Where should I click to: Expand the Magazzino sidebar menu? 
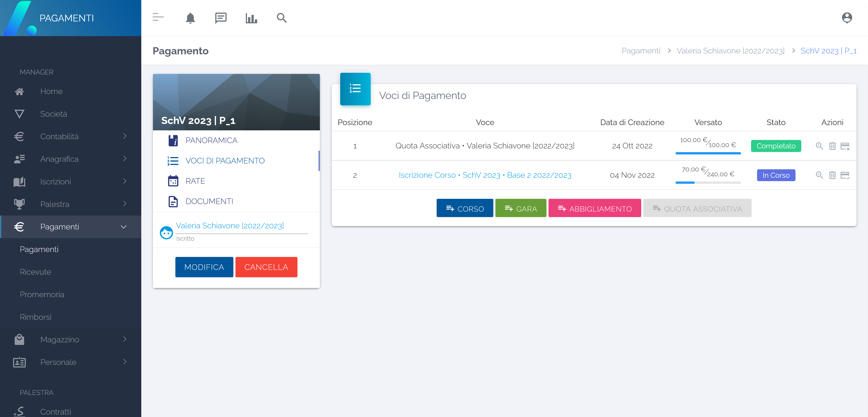click(71, 339)
